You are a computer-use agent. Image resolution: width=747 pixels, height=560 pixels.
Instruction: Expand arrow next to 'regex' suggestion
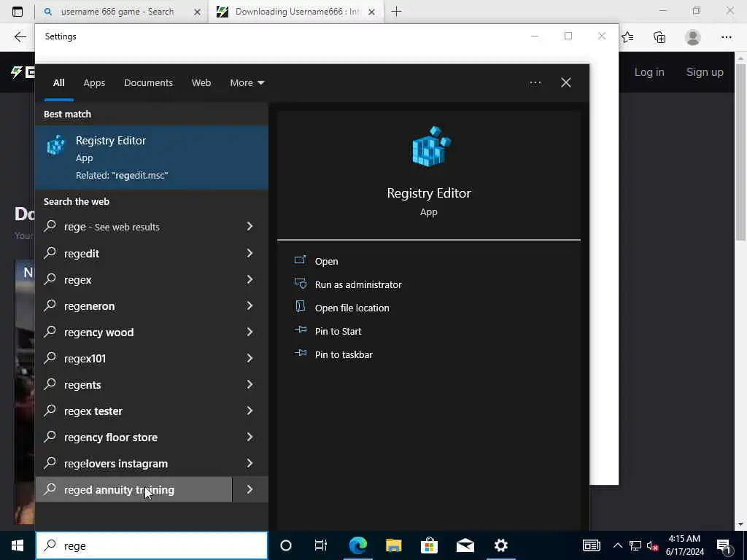pos(249,279)
